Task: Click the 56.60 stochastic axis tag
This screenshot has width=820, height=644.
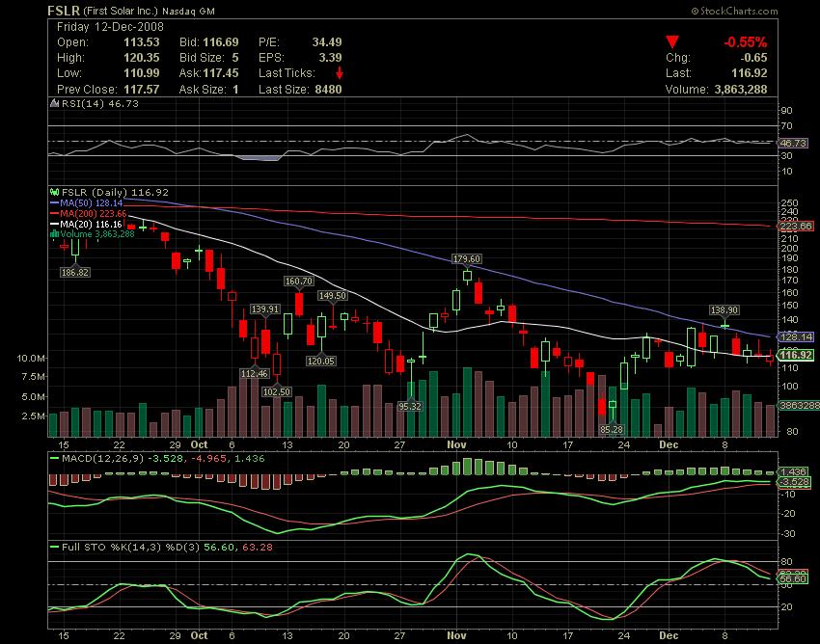Action: (793, 579)
